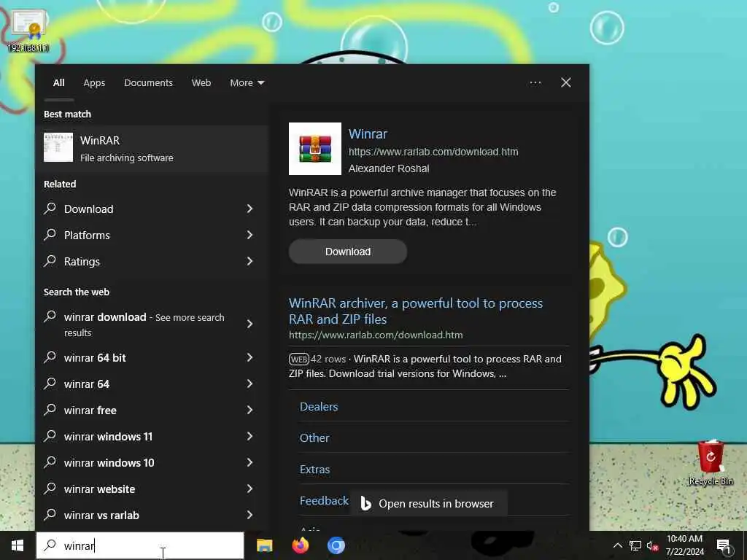Click magnifier icon beside Ratings suggestion

tap(50, 260)
